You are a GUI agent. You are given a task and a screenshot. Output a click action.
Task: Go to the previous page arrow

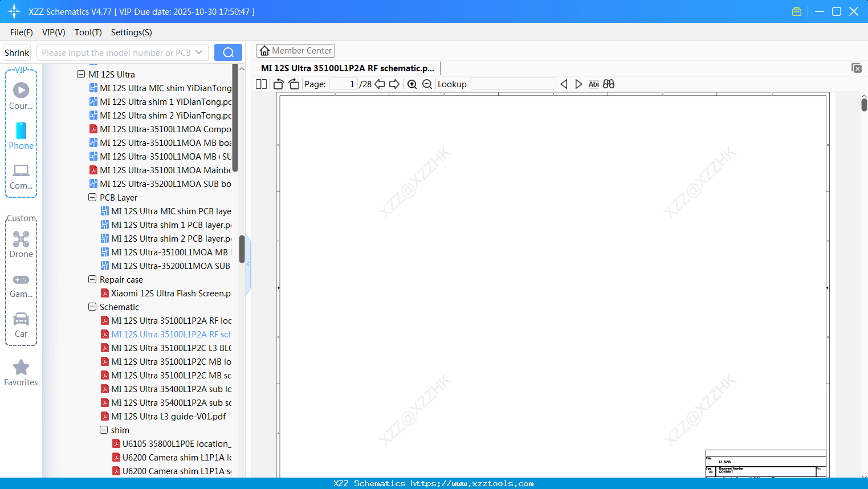380,84
